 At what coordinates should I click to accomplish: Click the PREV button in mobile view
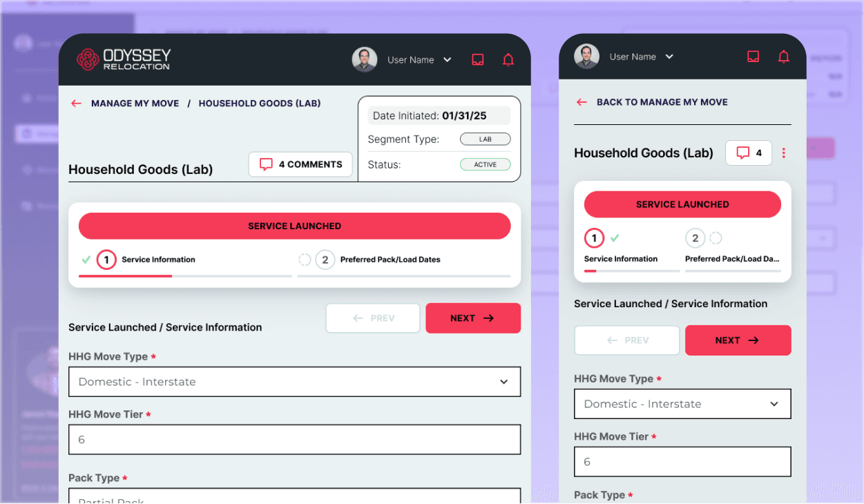(627, 340)
